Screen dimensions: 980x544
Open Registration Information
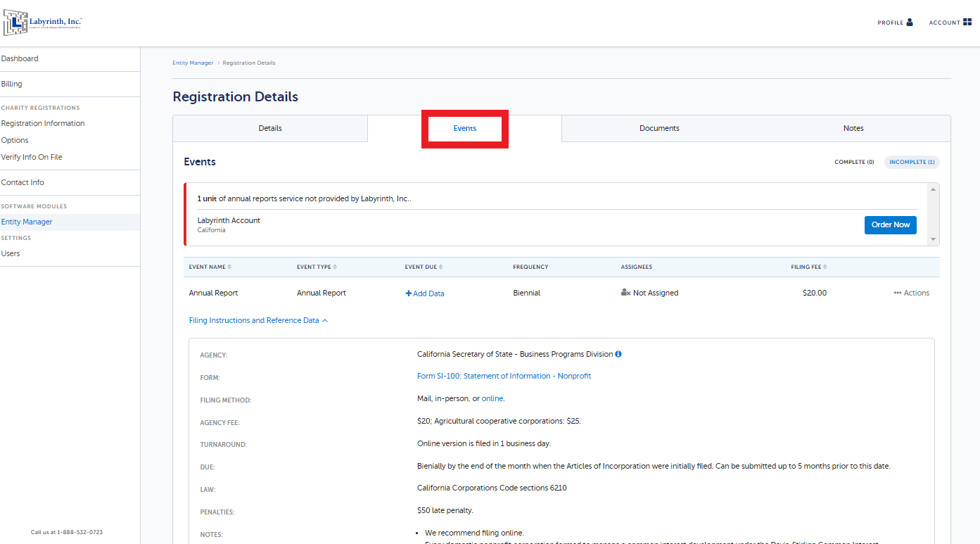43,123
